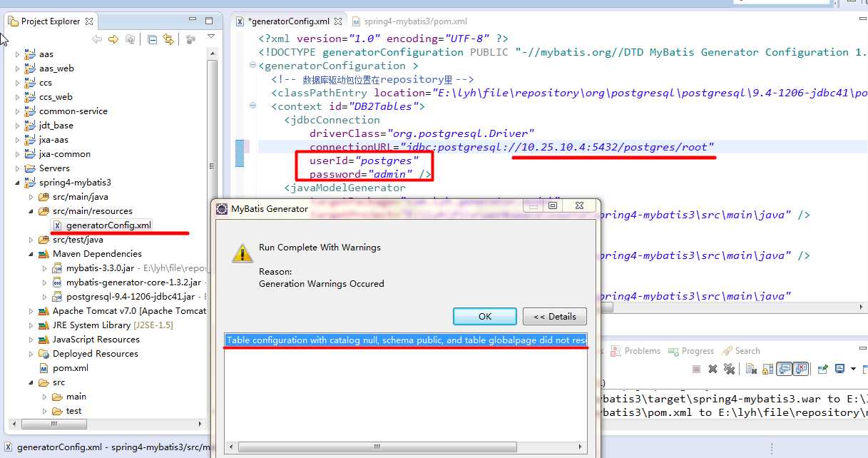Toggle Pin Console
This screenshot has height=458, width=868.
point(822,369)
